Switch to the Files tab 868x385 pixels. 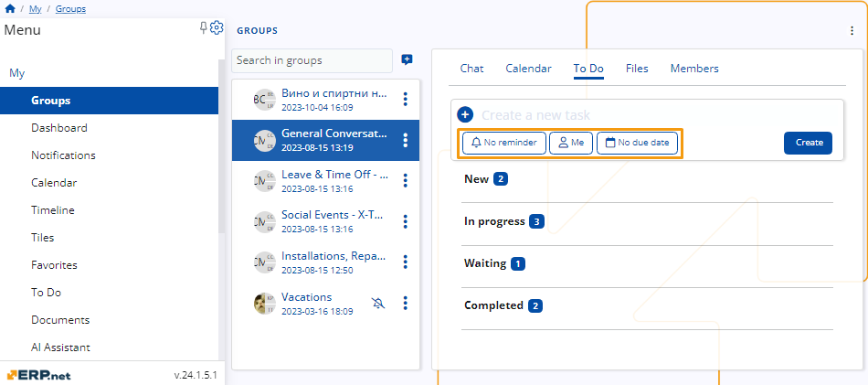pos(637,69)
